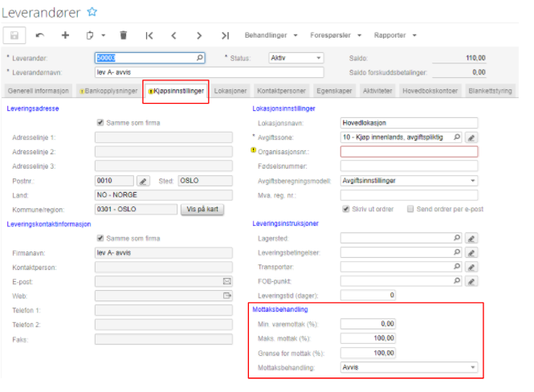
Task: Go to next record arrow
Action: (x=199, y=35)
